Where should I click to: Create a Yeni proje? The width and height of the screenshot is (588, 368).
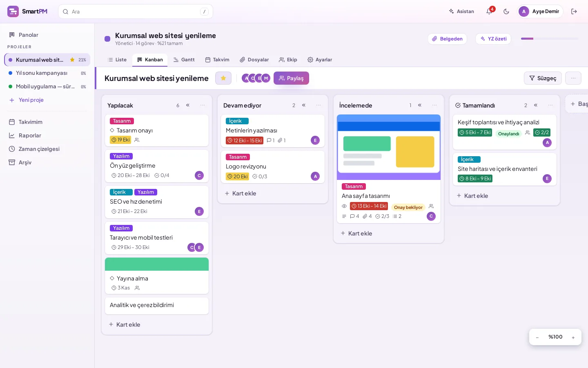tap(47, 100)
